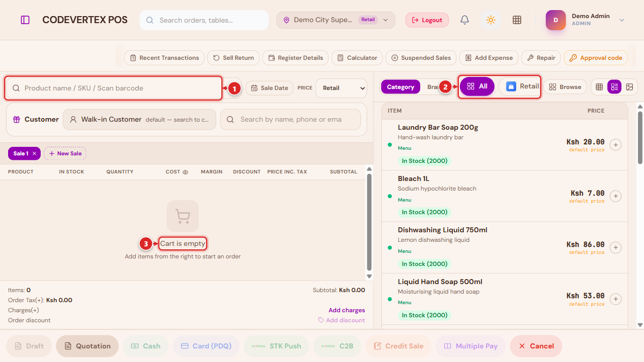
Task: Click Add charges link
Action: (x=347, y=310)
